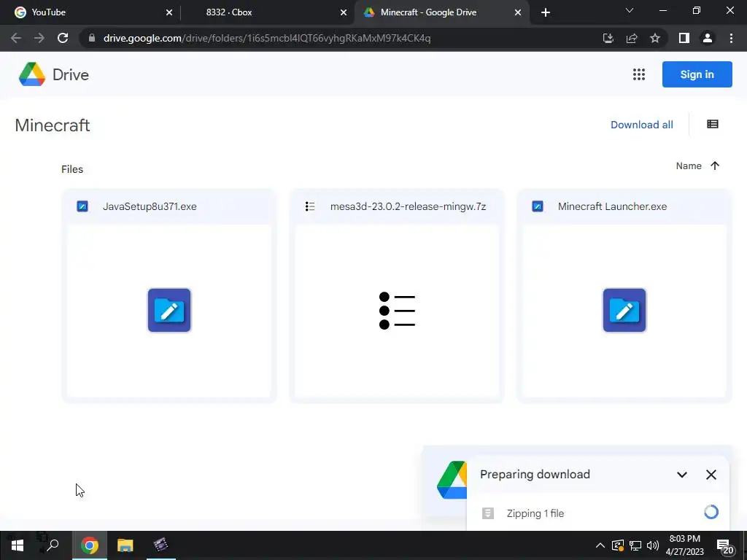Open the Google apps grid
This screenshot has height=560, width=747.
tap(639, 74)
